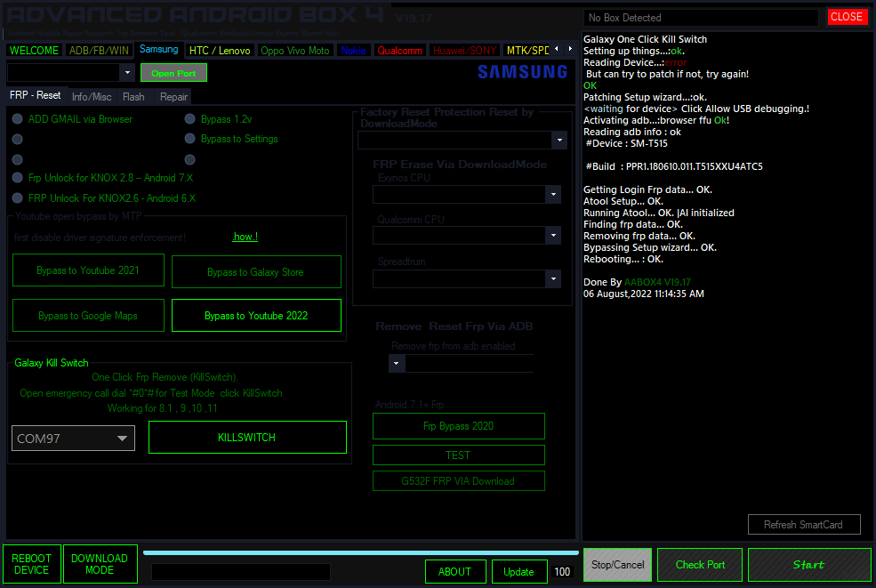Click the KILLSWITCH button
The width and height of the screenshot is (876, 588).
pos(246,438)
